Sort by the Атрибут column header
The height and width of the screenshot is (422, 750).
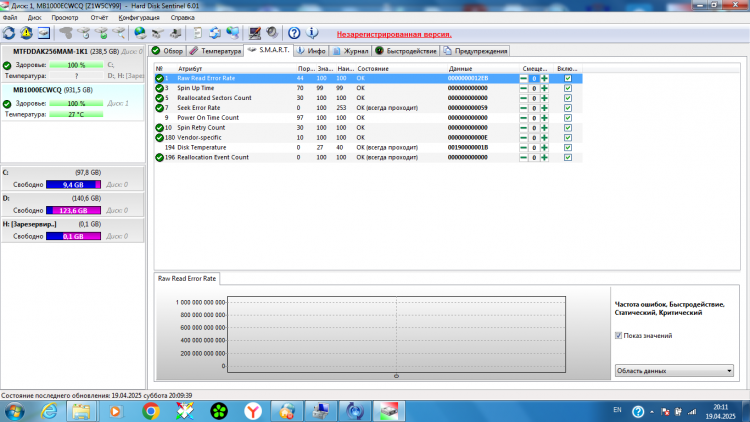tap(237, 69)
